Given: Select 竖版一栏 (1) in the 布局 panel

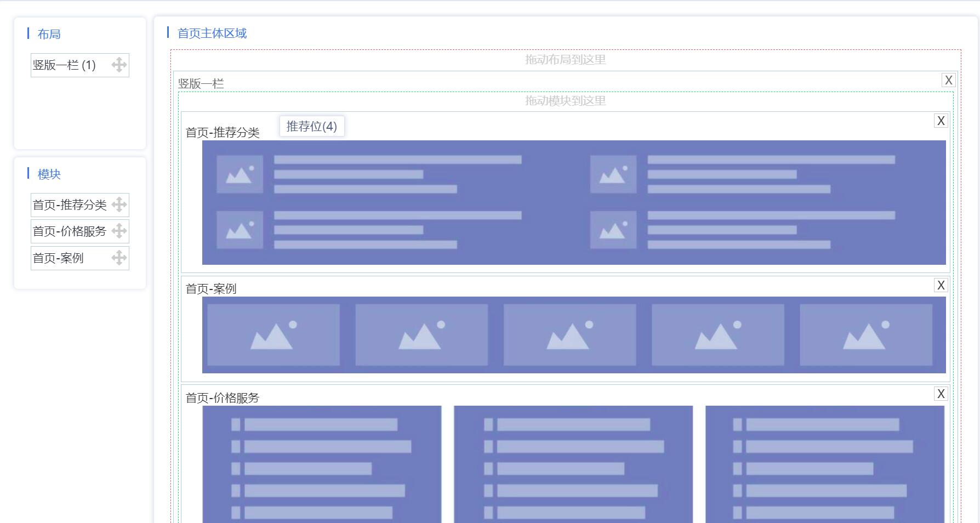Looking at the screenshot, I should (64, 65).
